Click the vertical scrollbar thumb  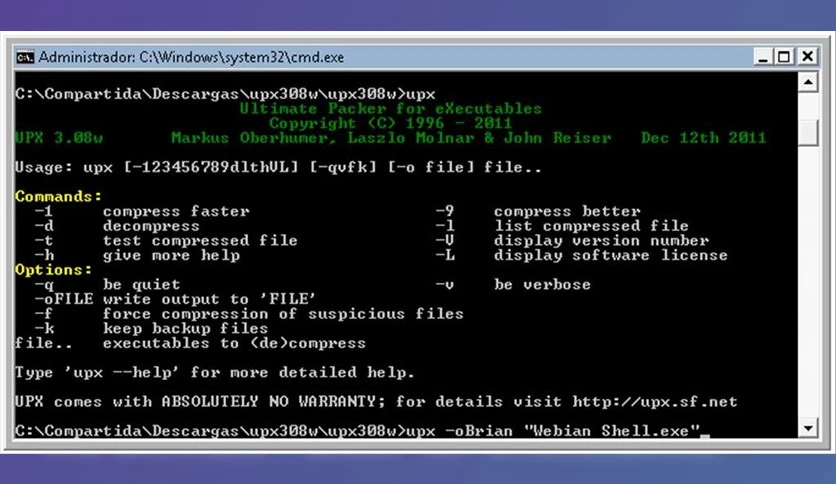point(808,132)
